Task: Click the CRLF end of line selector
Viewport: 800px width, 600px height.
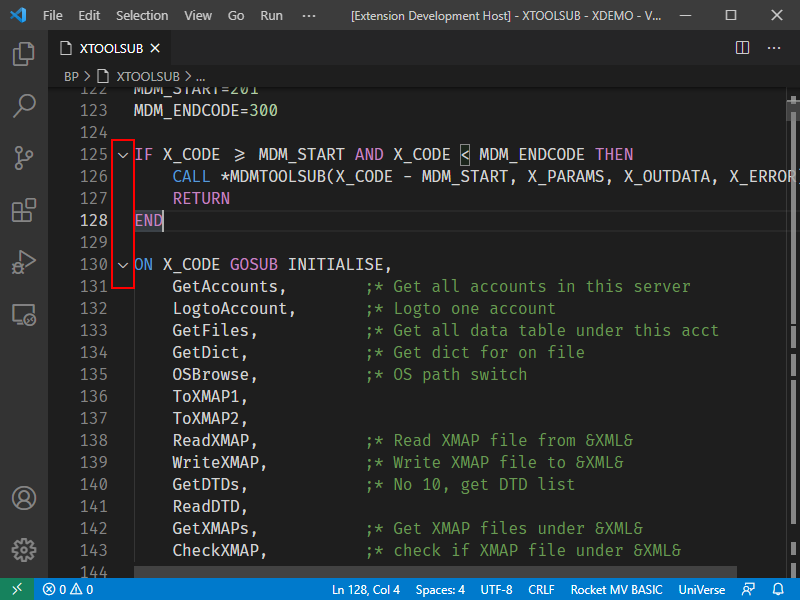Action: (541, 590)
